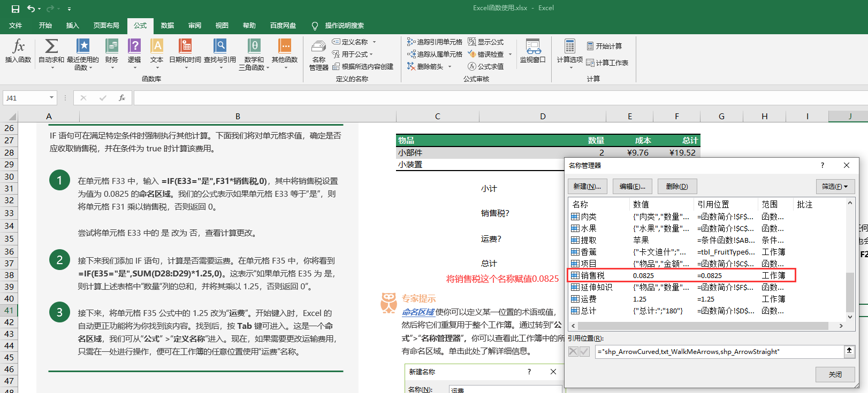Click the 命名区域 hyperlink in expert tip
This screenshot has width=868, height=393.
click(x=418, y=312)
